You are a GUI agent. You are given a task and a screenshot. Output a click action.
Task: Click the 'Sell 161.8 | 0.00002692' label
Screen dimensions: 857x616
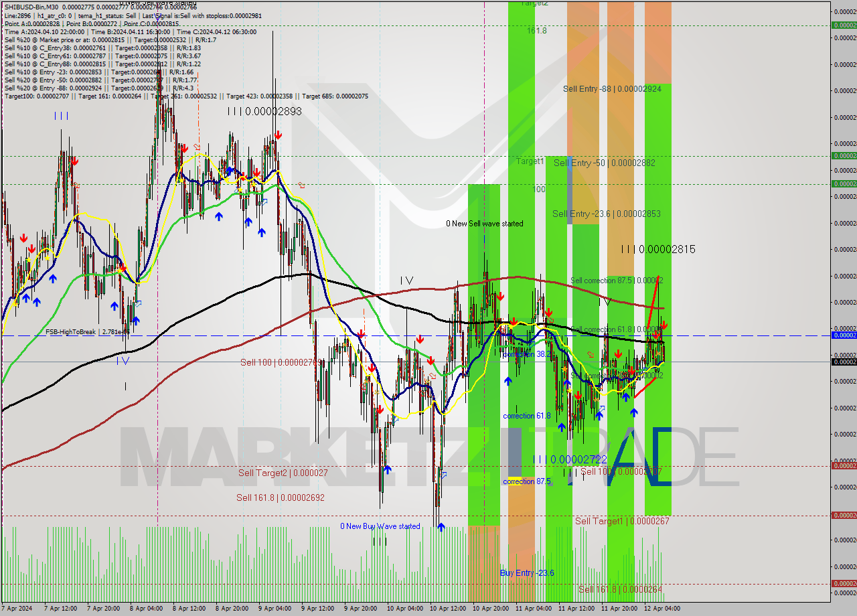281,497
